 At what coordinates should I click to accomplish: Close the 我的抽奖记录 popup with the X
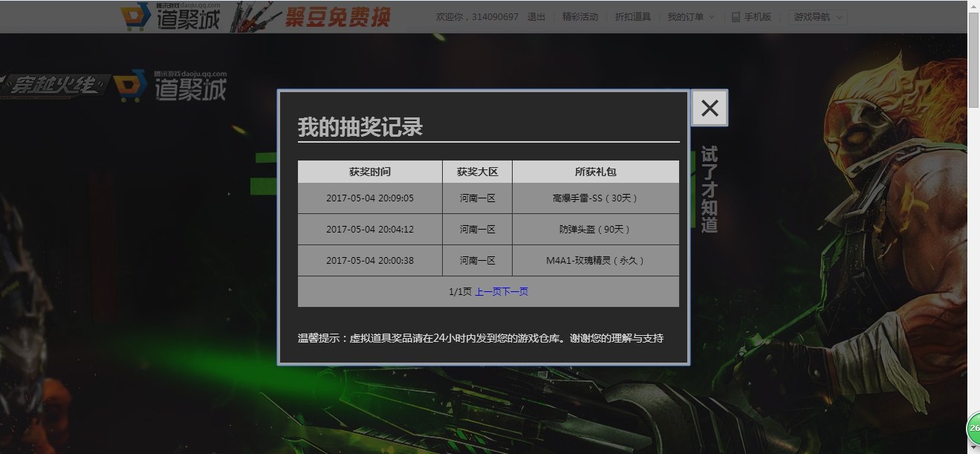(x=710, y=108)
